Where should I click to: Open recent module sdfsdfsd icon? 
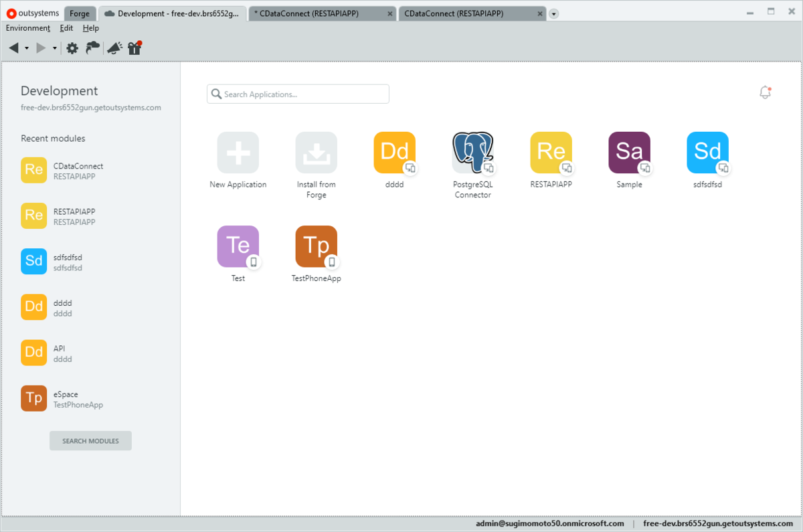[x=33, y=262]
